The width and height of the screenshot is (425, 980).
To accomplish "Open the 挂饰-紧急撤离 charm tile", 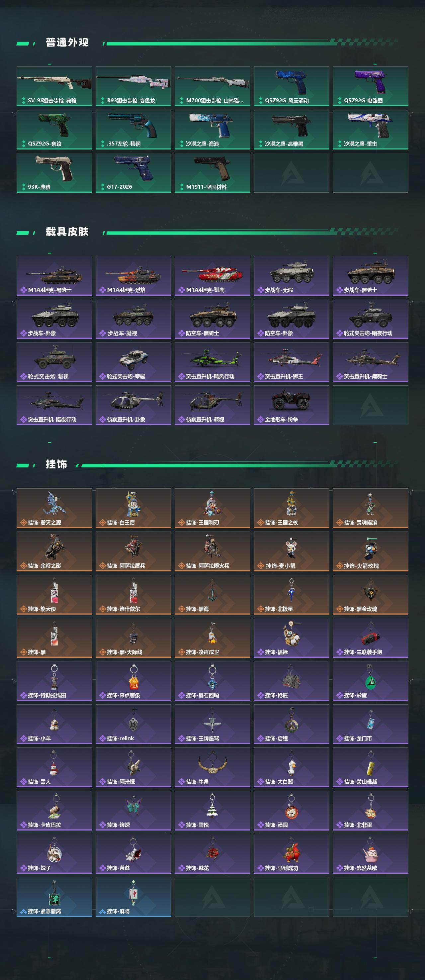I will click(x=54, y=897).
